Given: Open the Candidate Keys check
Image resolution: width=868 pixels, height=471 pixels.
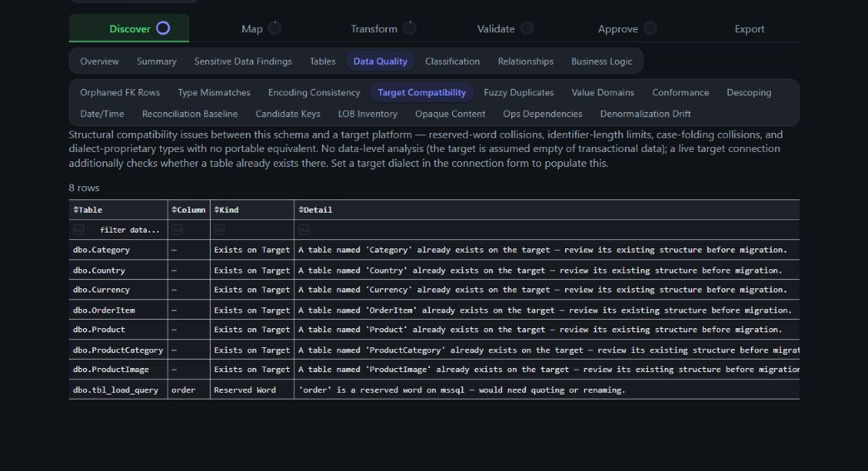Looking at the screenshot, I should tap(288, 114).
